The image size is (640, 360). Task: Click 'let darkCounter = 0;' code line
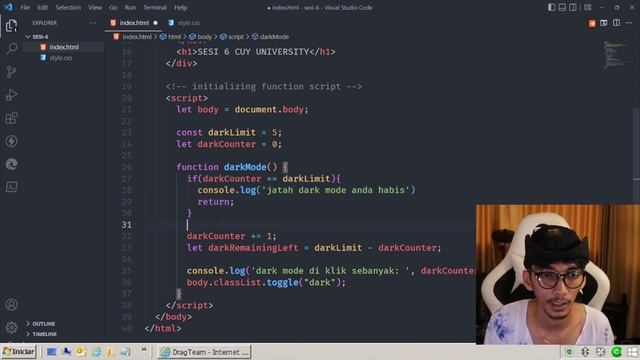click(229, 144)
